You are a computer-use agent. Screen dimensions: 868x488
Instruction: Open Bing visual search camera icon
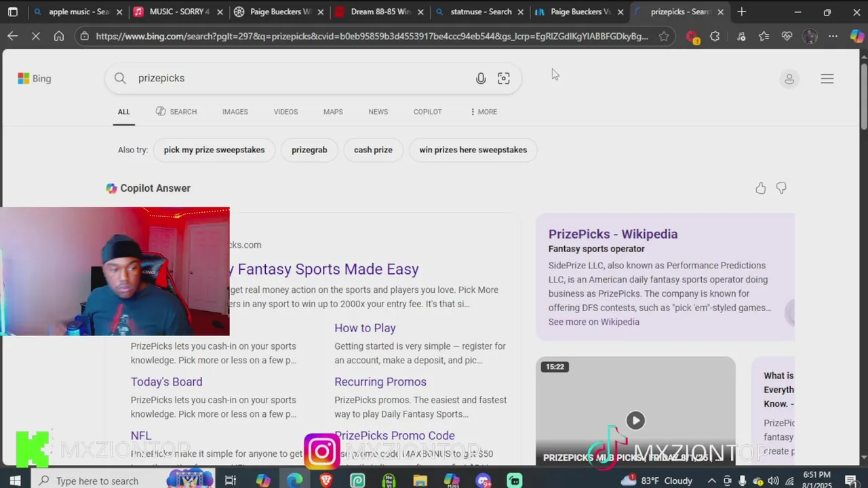pos(504,79)
